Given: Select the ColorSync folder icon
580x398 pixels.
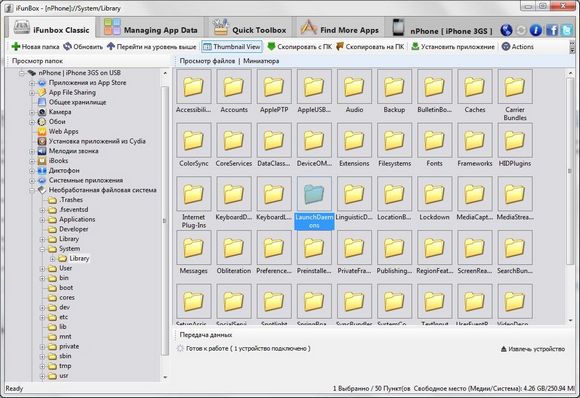Looking at the screenshot, I should [x=193, y=140].
